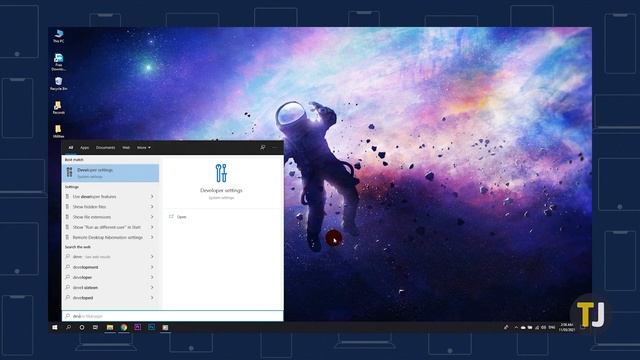Open the Recycle Bin desktop icon

(x=58, y=84)
